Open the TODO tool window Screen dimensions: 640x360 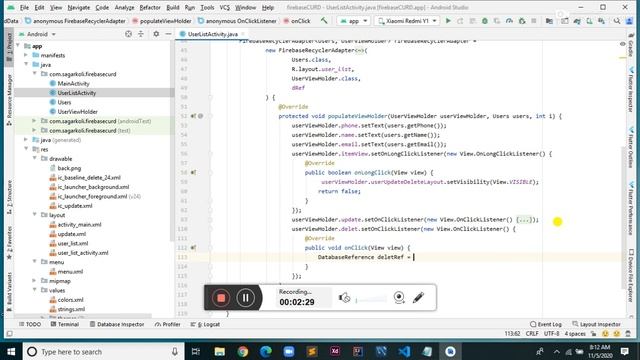pyautogui.click(x=30, y=324)
